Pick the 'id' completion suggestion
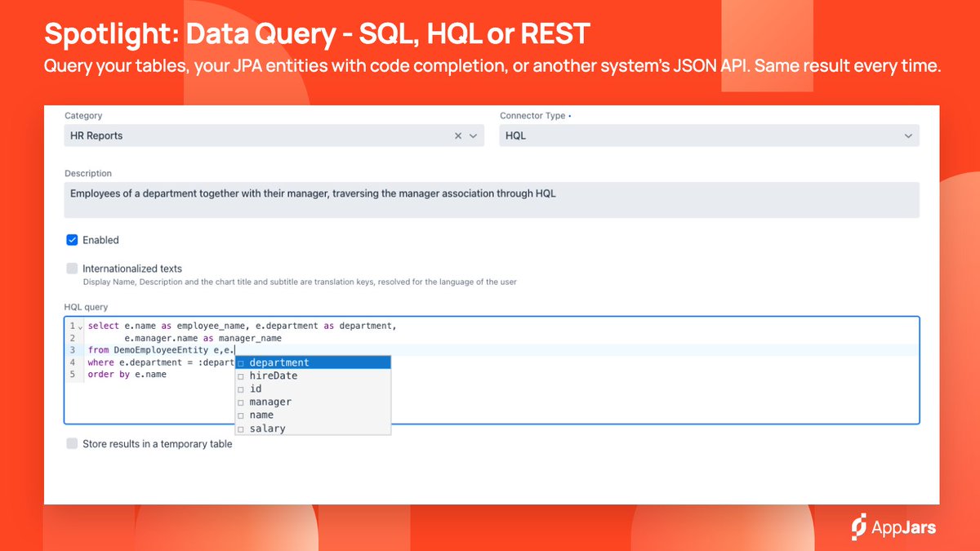The width and height of the screenshot is (980, 551). point(313,389)
